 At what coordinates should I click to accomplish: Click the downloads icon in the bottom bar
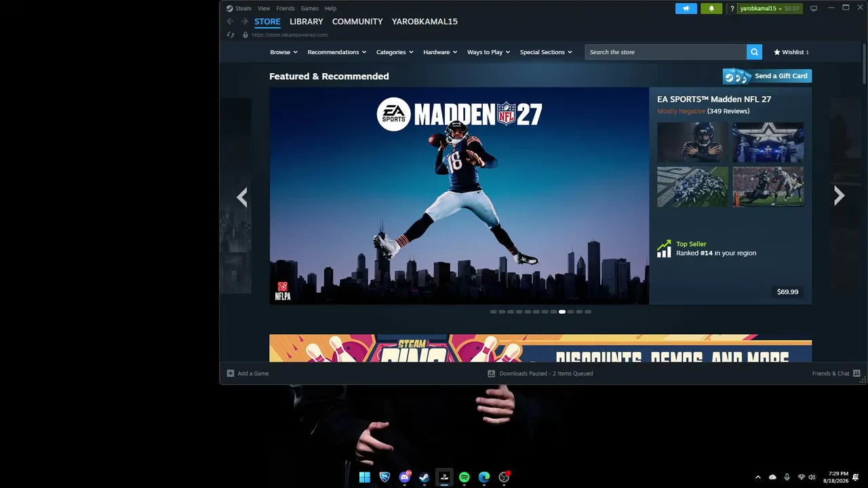coord(491,373)
